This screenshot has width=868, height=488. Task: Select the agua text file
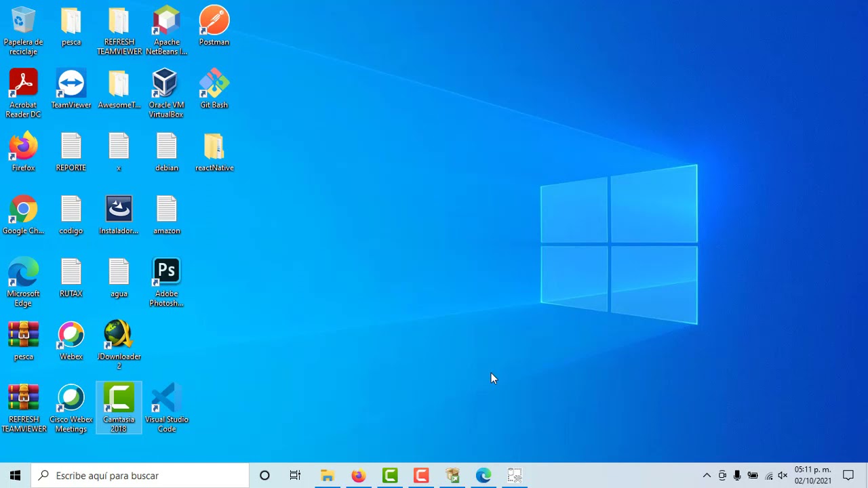click(119, 279)
